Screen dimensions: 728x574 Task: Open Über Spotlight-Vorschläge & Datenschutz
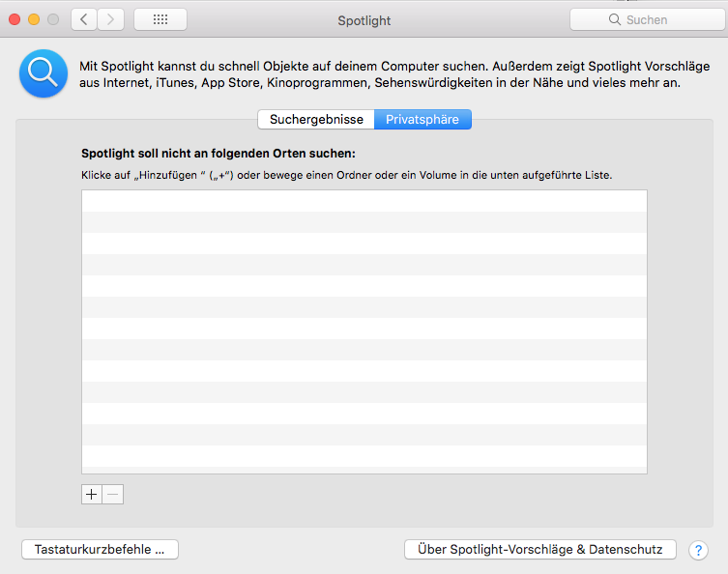click(540, 550)
